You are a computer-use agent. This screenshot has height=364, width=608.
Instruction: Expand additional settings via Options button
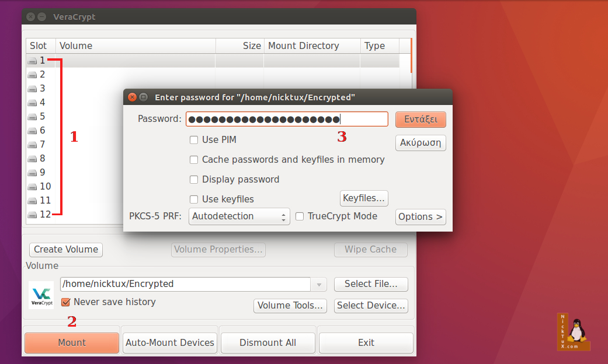pyautogui.click(x=420, y=216)
